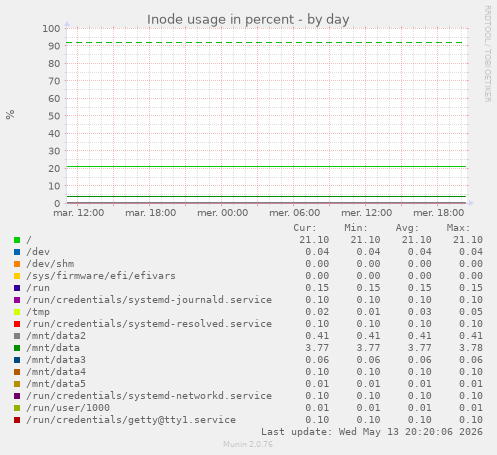The width and height of the screenshot is (497, 455).
Task: Click the red swatch for systemd-resolved.service
Action: (17, 324)
